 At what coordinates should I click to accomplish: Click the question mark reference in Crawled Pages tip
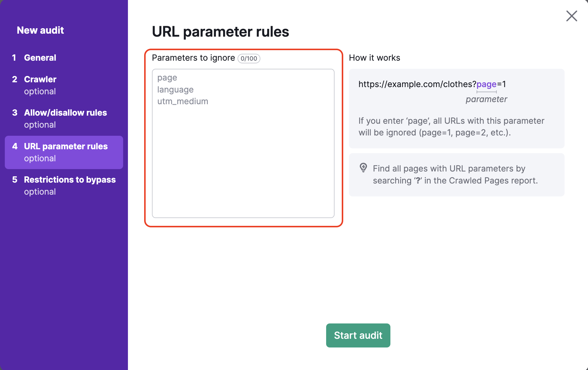click(418, 180)
